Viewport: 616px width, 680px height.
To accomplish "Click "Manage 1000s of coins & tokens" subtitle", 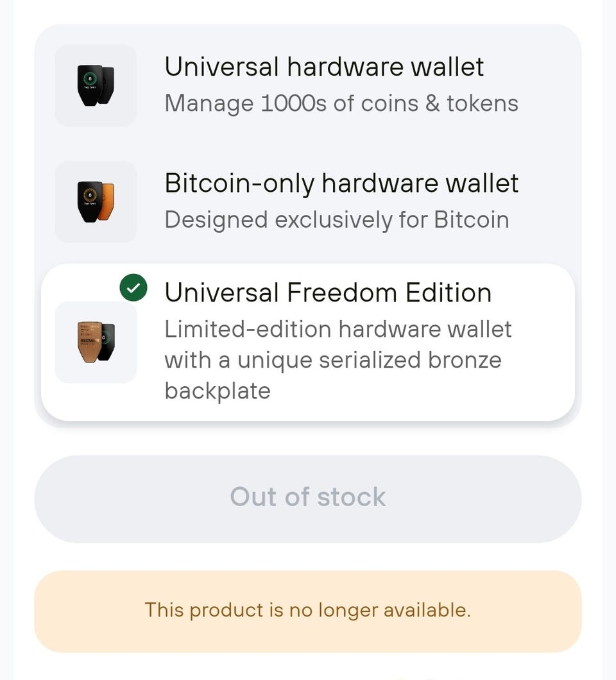I will pos(341,103).
